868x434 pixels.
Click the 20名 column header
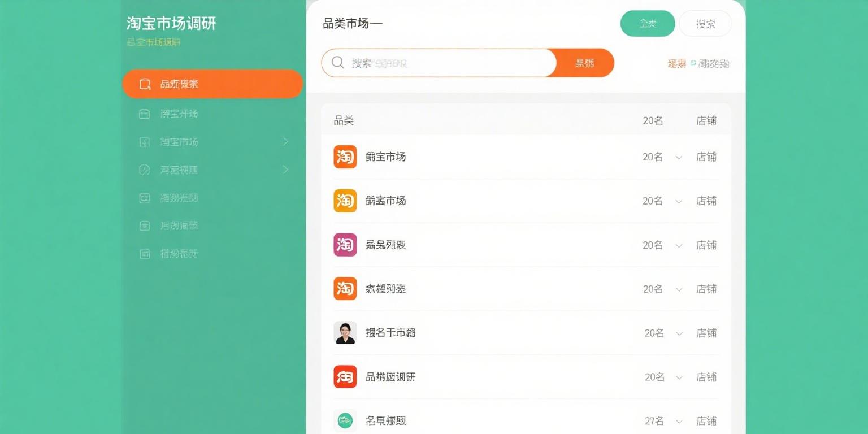(653, 120)
